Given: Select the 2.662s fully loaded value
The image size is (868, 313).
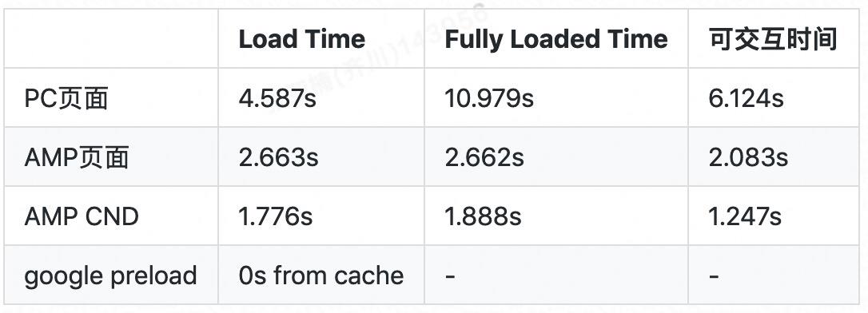Looking at the screenshot, I should pos(484,157).
